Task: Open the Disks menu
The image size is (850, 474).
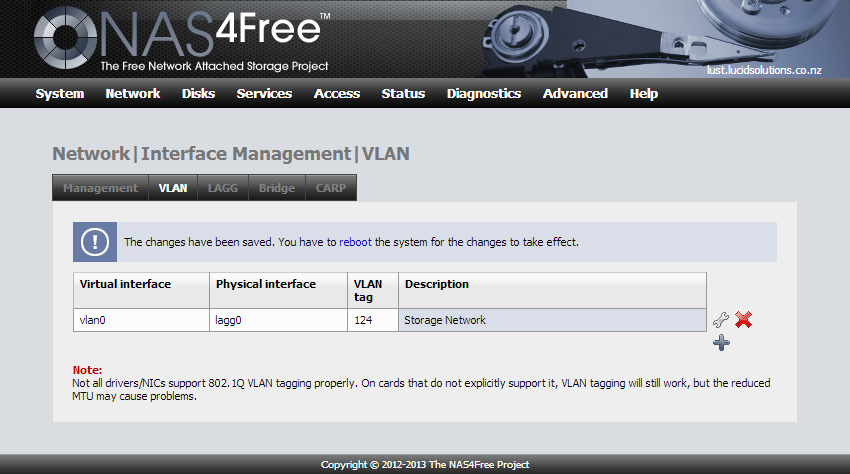Action: [x=198, y=93]
